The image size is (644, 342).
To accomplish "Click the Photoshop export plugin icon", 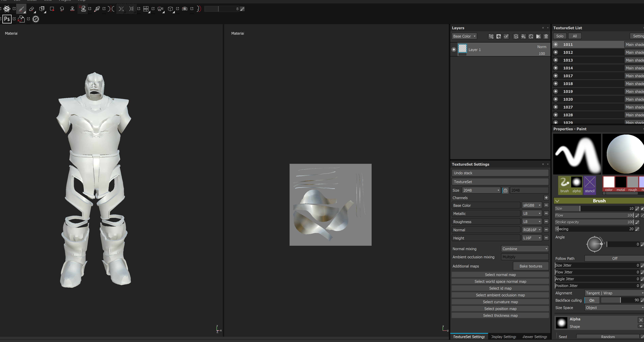I will 7,19.
